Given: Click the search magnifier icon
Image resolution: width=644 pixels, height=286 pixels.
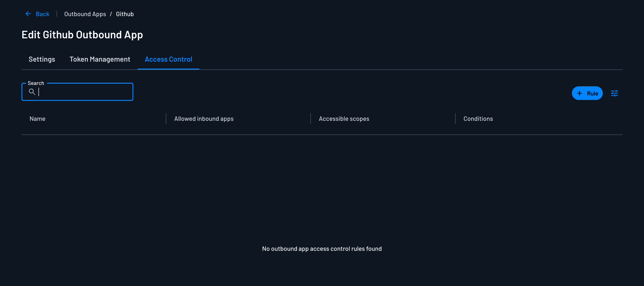Looking at the screenshot, I should point(32,92).
